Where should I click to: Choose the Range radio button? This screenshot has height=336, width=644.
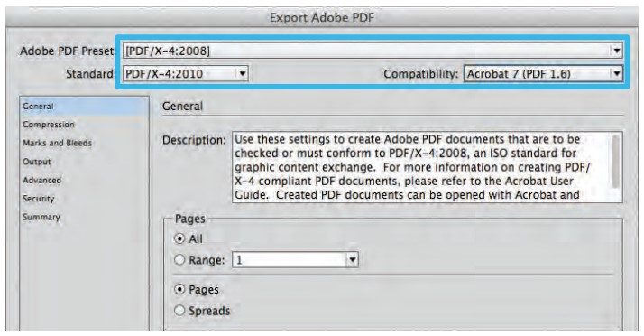pos(179,260)
